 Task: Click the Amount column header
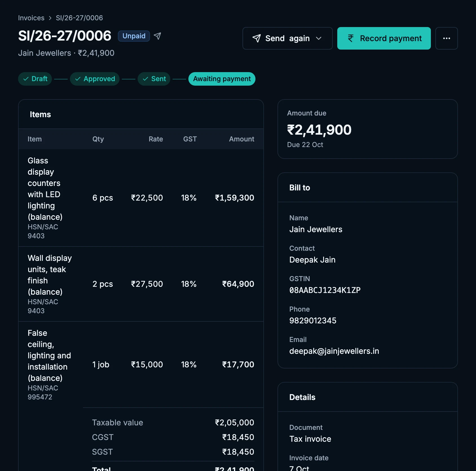point(241,139)
